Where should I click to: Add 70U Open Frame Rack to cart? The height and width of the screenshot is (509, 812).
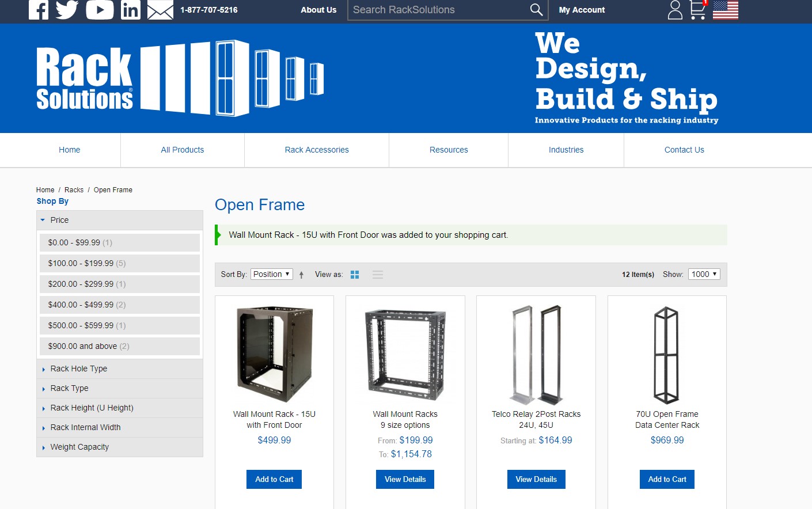[667, 479]
